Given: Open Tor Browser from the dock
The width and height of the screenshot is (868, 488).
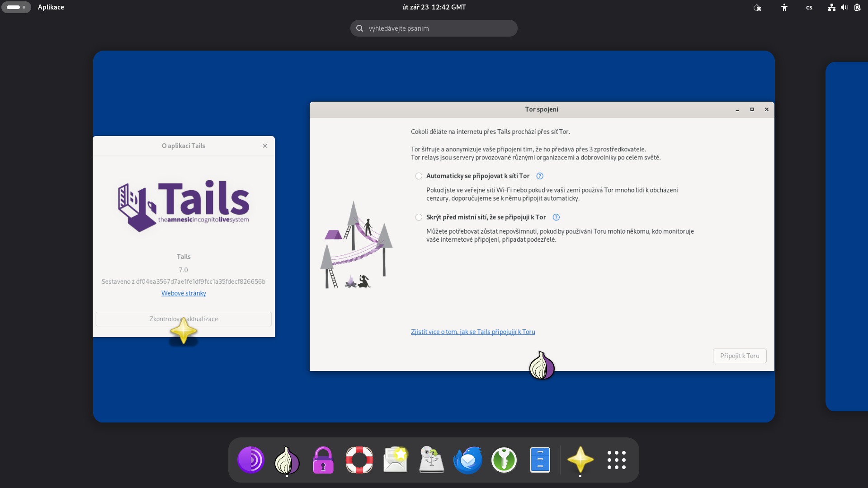Looking at the screenshot, I should click(251, 460).
